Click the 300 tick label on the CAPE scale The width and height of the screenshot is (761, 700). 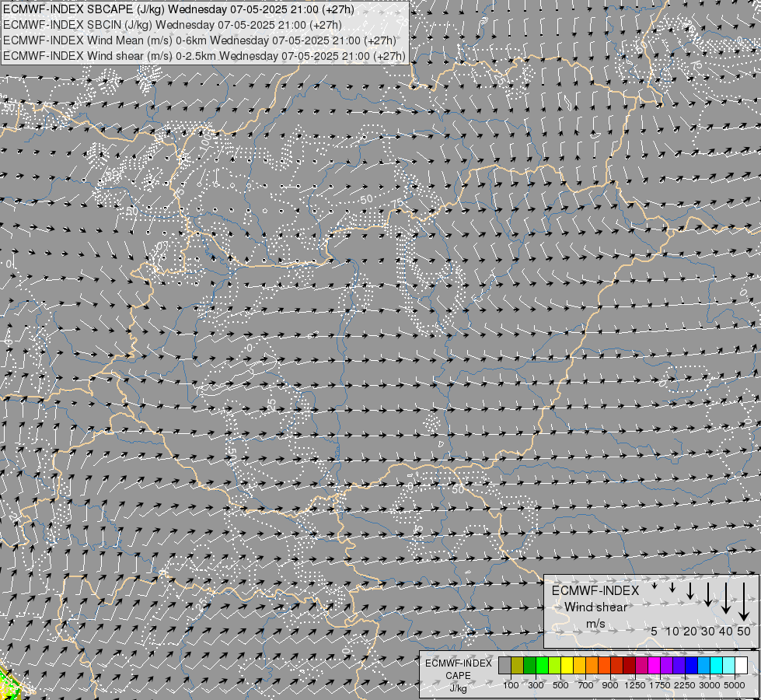536,685
